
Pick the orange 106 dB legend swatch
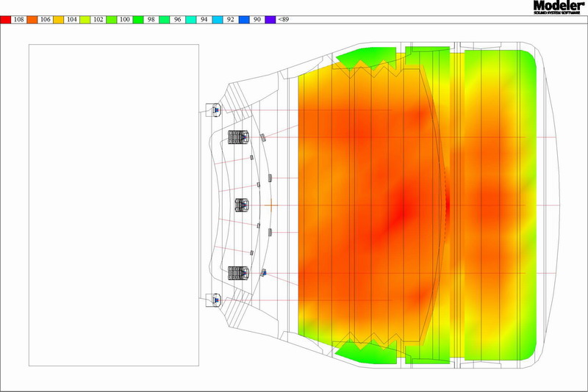[33, 21]
